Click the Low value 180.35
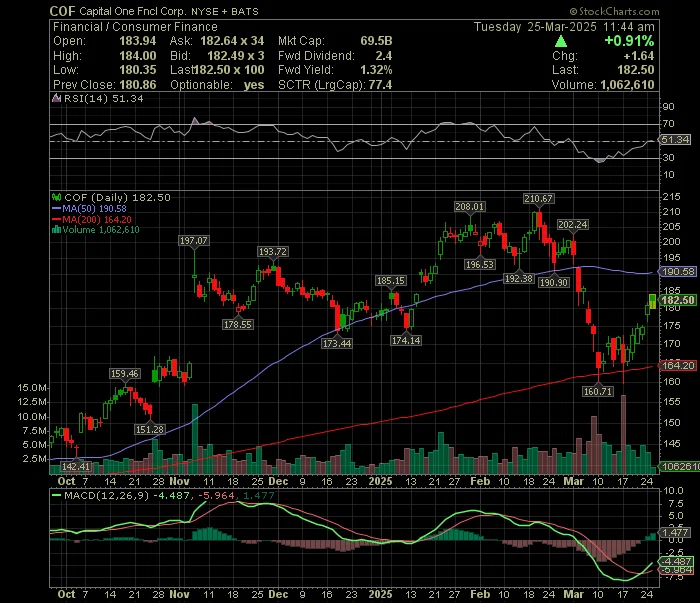The width and height of the screenshot is (700, 603). point(138,70)
